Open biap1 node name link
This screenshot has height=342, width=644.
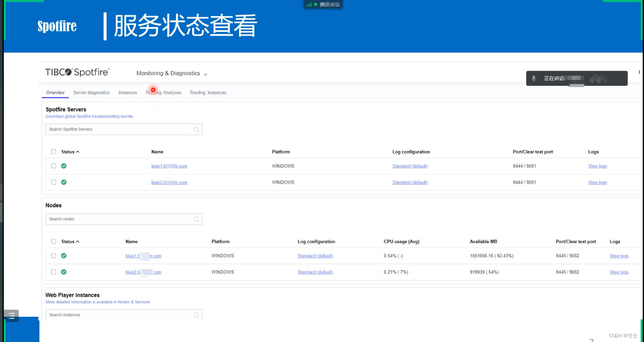[x=143, y=256]
